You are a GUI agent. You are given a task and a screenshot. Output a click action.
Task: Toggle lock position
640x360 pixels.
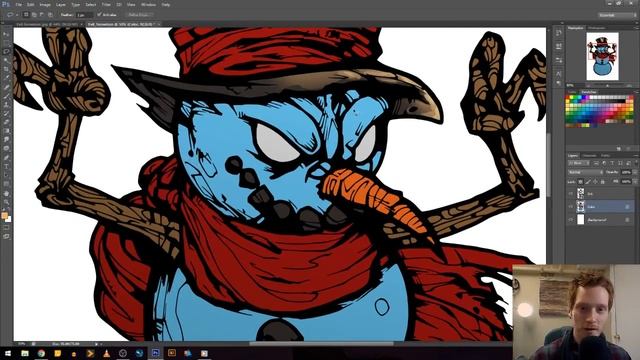pos(595,182)
